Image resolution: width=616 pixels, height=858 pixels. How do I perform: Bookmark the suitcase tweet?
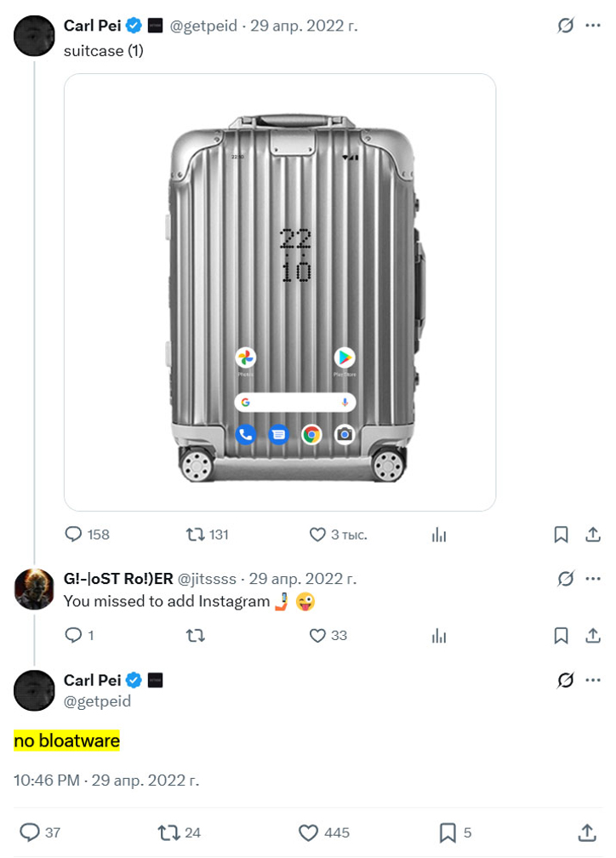[x=561, y=535]
